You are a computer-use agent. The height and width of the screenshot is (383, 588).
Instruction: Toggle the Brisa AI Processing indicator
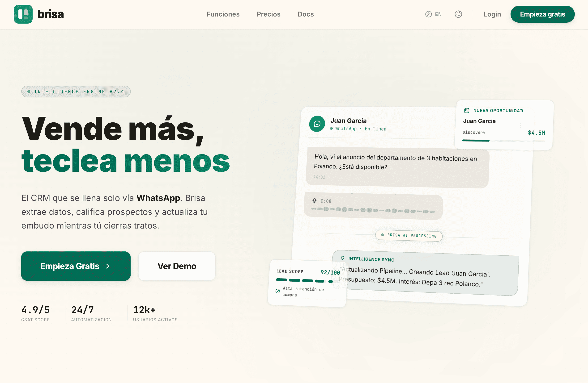(x=409, y=236)
